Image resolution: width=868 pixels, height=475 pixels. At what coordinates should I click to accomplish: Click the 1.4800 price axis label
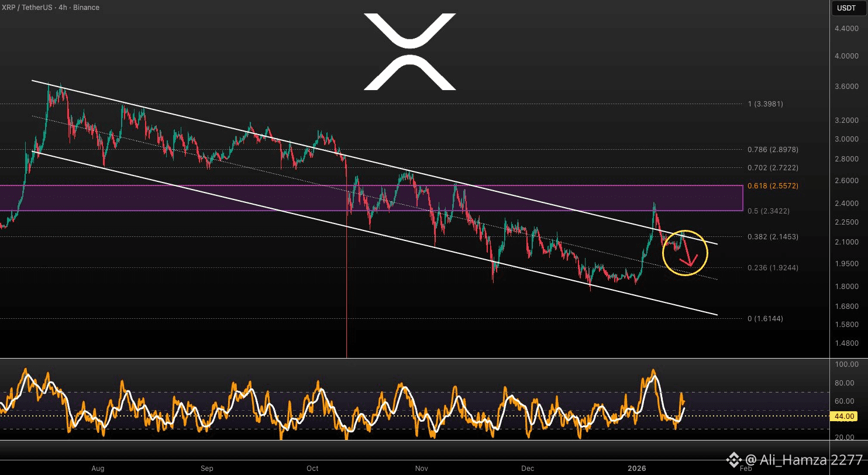click(846, 343)
